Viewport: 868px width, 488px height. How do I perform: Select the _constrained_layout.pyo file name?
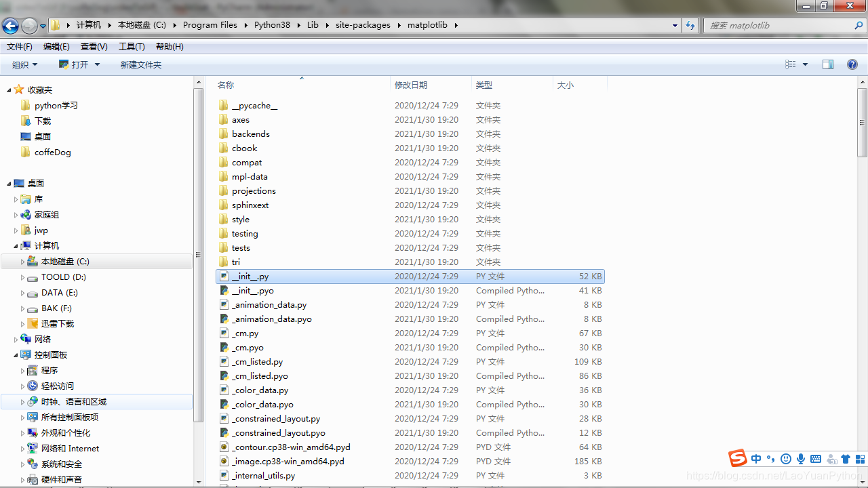pyautogui.click(x=279, y=433)
